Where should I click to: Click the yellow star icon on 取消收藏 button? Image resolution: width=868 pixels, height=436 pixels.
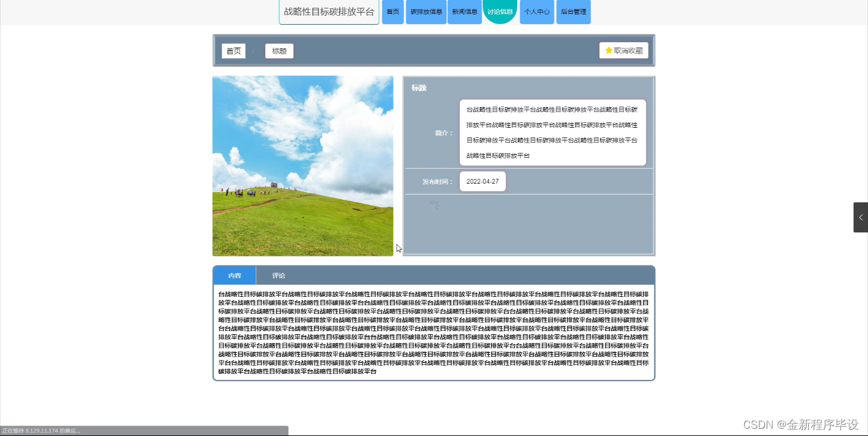[x=608, y=50]
